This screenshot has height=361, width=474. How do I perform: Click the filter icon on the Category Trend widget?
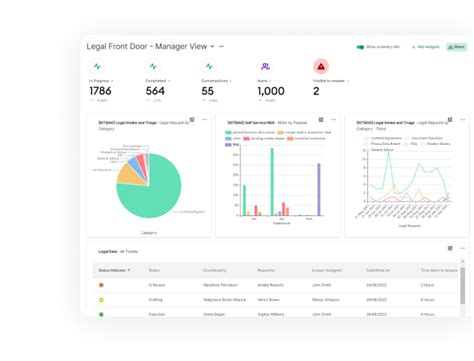click(450, 119)
